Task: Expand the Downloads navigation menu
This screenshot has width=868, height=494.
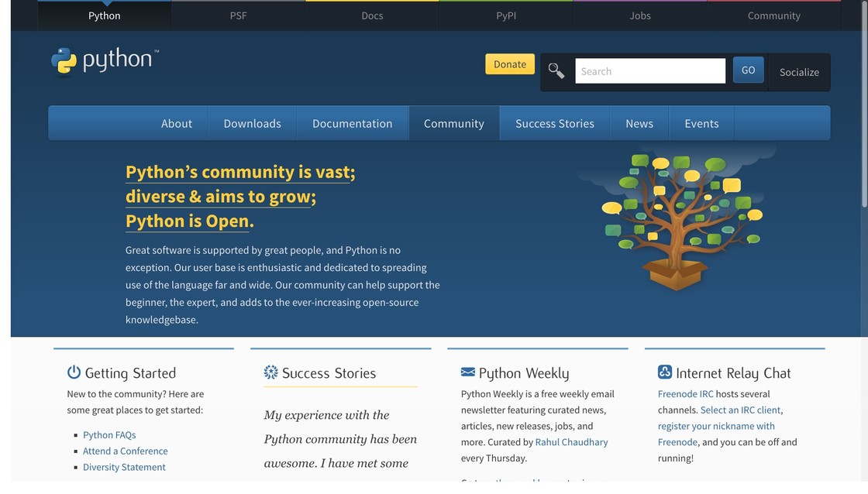Action: 252,124
